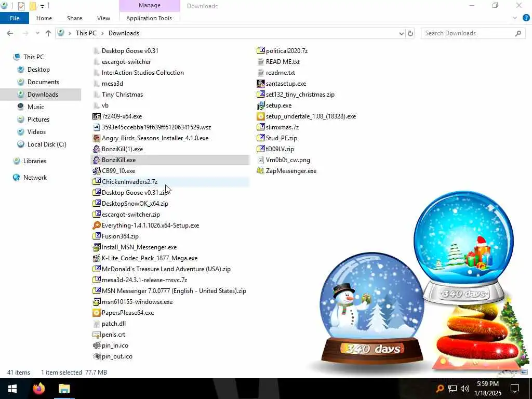The image size is (532, 399).
Task: Open volume control in system tray
Action: point(465,389)
